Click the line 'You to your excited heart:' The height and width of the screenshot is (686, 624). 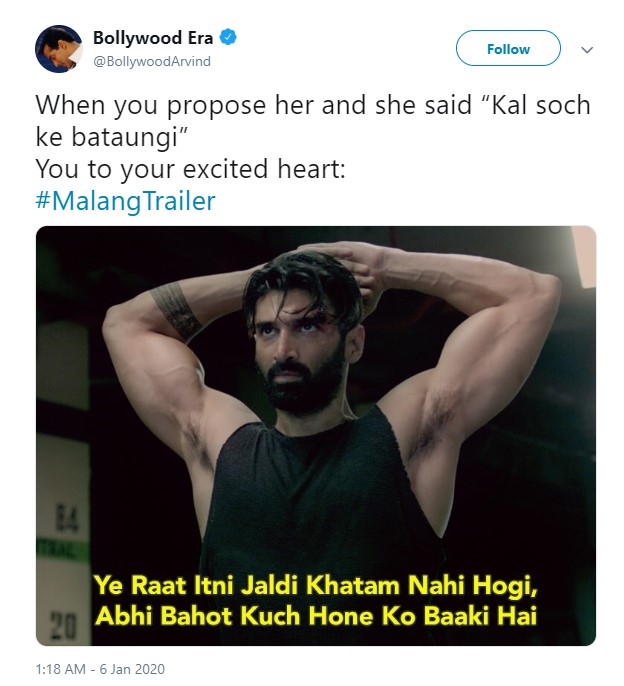click(x=190, y=169)
